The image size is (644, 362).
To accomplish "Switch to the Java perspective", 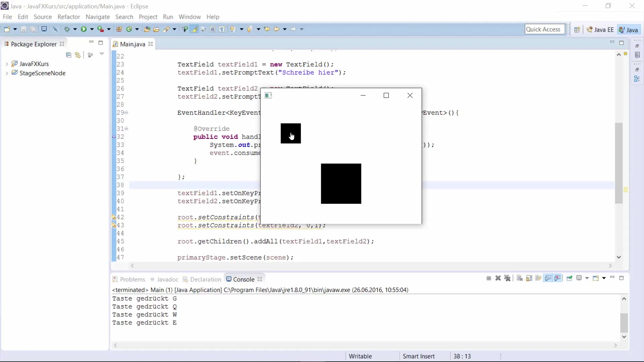I will 628,29.
